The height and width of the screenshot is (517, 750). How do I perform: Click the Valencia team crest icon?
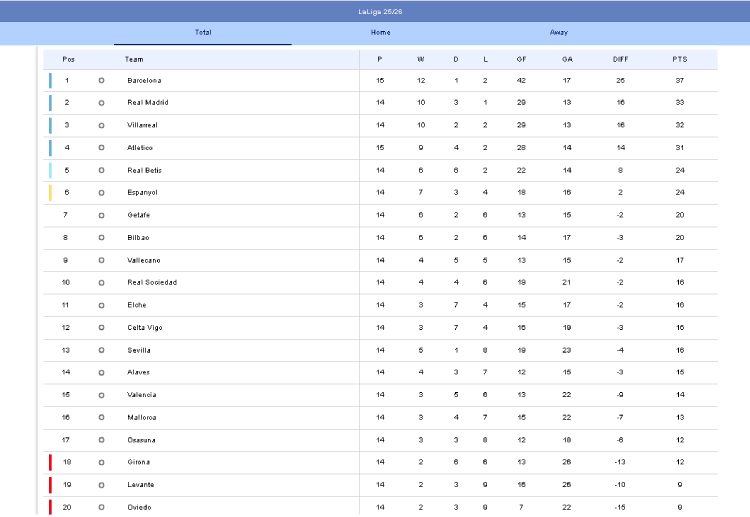click(101, 395)
